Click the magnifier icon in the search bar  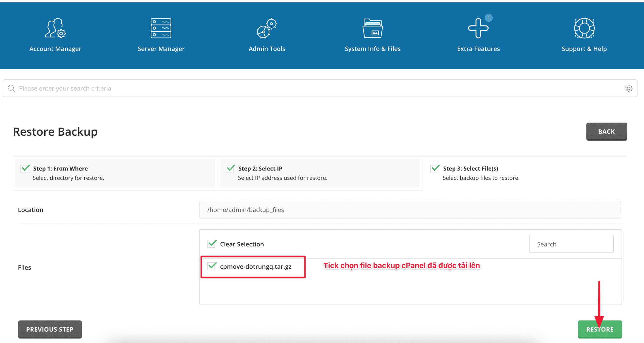[11, 88]
